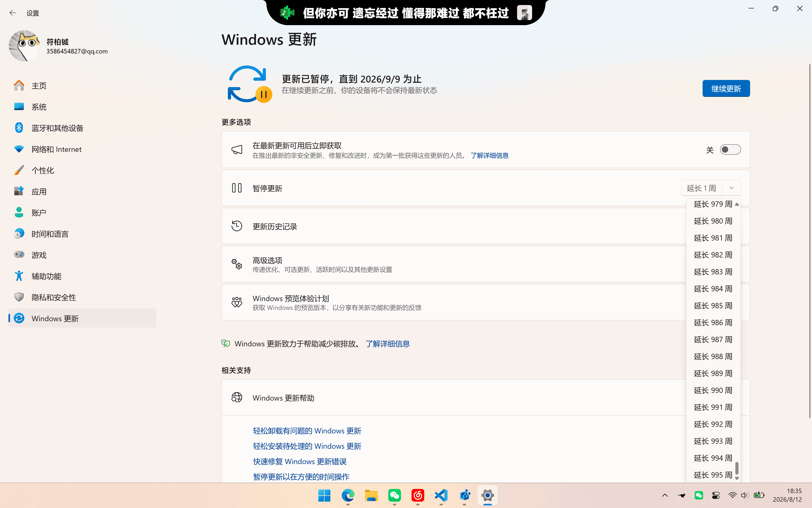Open 更新历史记录 update history
812x508 pixels.
486,226
